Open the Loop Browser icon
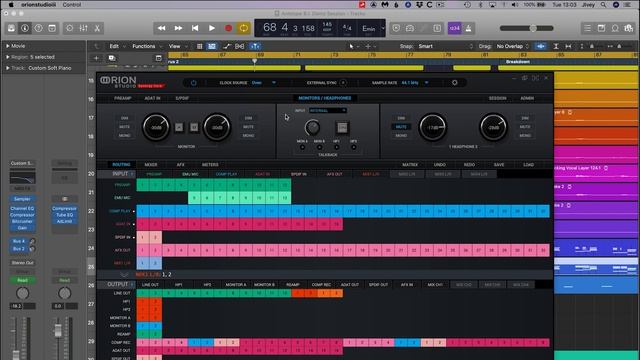This screenshot has width=640, height=360. (615, 28)
